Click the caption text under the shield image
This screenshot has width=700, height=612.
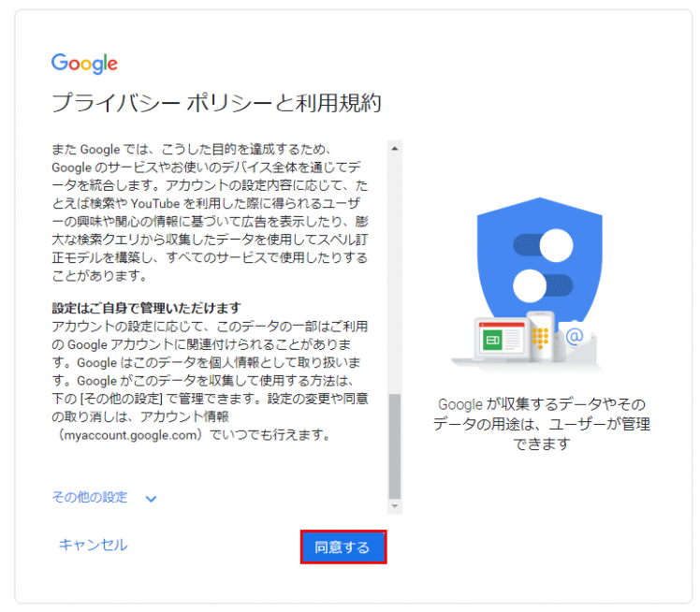pyautogui.click(x=542, y=424)
